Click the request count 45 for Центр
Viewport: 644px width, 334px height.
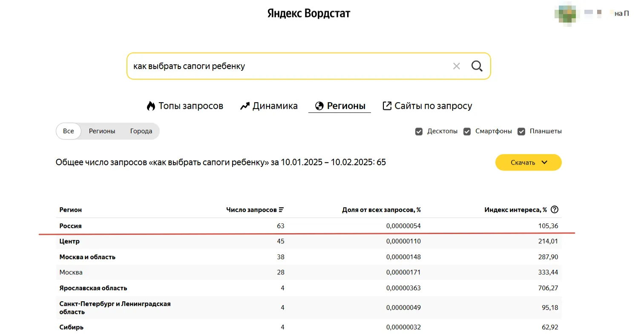pos(280,241)
